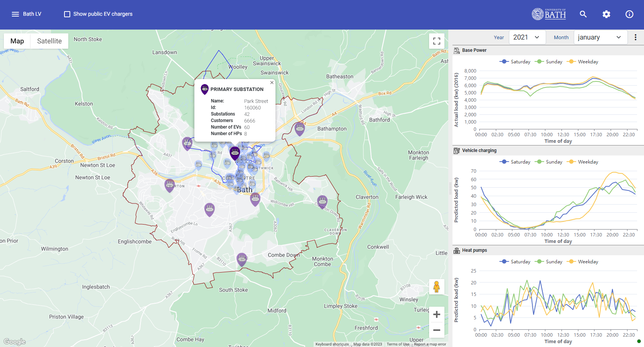Open the Year dropdown showing 2021
Image resolution: width=644 pixels, height=347 pixels.
[526, 37]
